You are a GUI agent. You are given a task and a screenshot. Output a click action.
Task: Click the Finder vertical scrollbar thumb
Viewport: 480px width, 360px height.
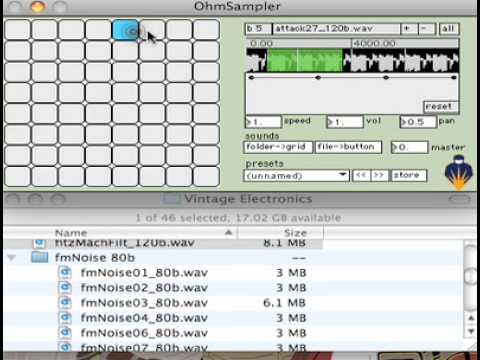pyautogui.click(x=471, y=276)
